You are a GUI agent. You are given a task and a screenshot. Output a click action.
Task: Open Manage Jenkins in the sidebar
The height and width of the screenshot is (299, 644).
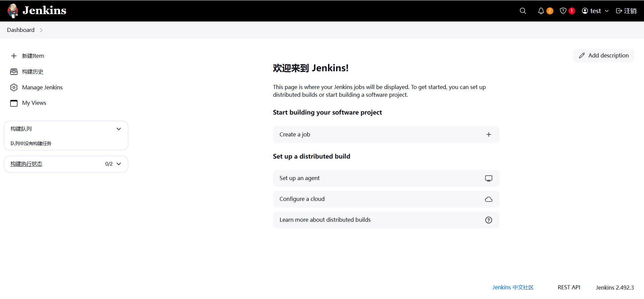pyautogui.click(x=42, y=87)
